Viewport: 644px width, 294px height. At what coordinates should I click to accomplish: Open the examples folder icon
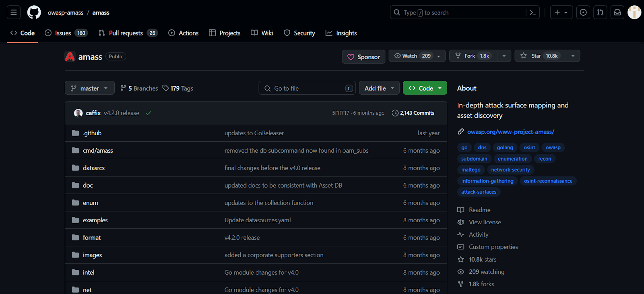click(75, 220)
